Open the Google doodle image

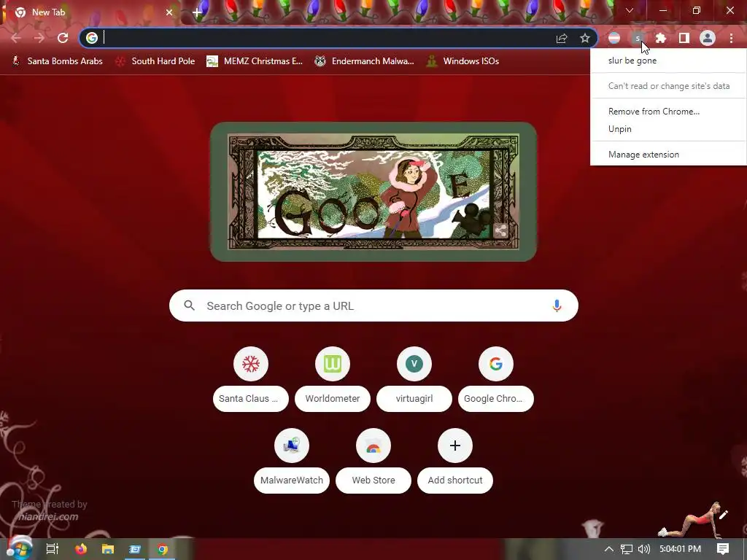coord(373,192)
